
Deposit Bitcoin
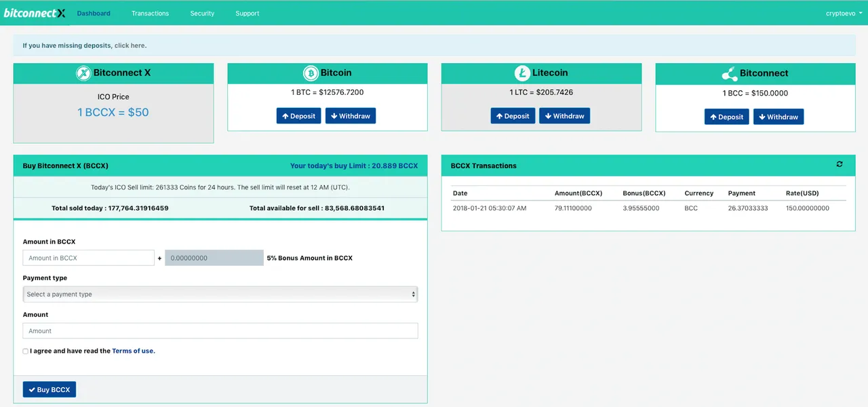(298, 116)
